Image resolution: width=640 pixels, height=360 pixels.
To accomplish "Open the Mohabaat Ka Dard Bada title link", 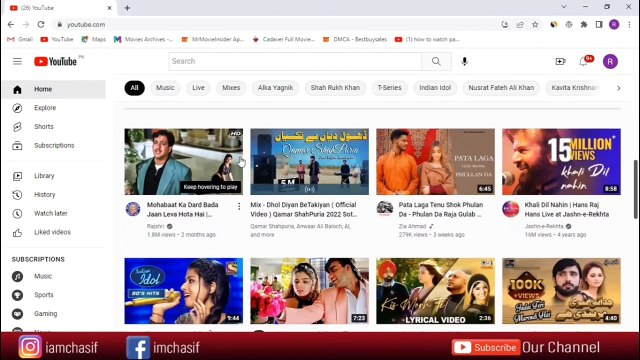I will 182,209.
